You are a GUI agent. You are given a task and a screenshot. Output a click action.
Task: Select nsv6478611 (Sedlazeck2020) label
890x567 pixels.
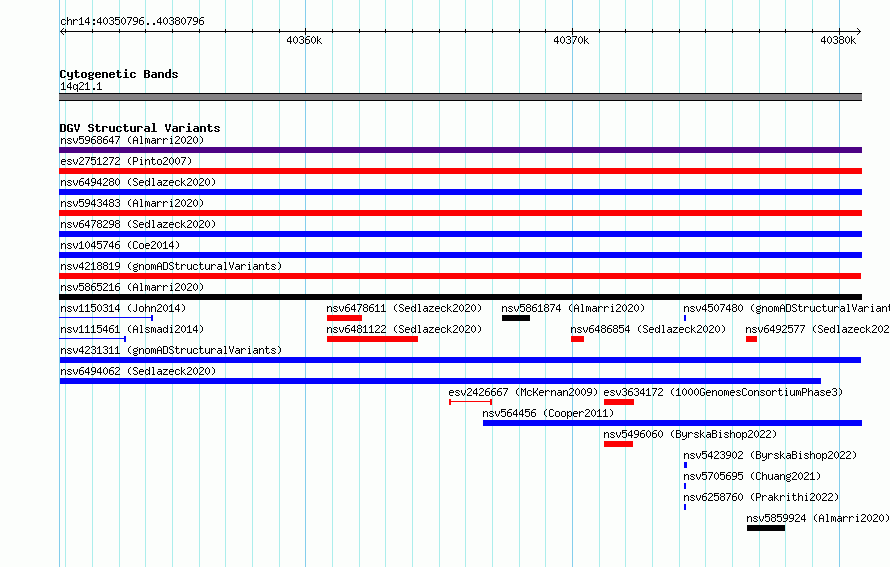[404, 308]
